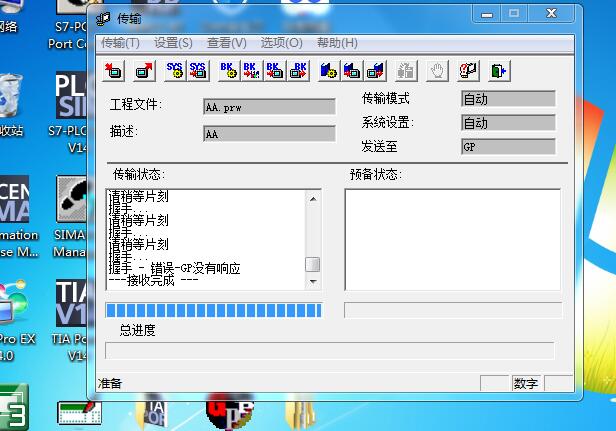Open the 设置(S) menu
Image resolution: width=616 pixels, height=431 pixels.
point(173,43)
